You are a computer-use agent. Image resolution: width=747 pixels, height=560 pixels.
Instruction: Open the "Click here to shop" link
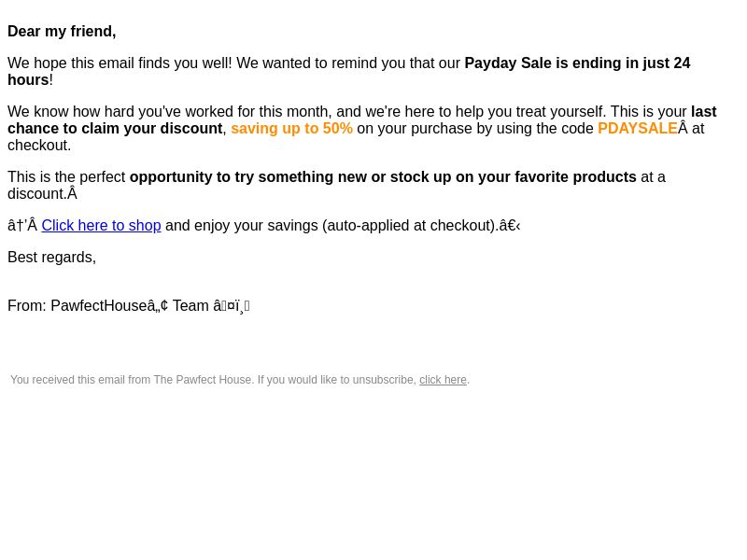(101, 225)
